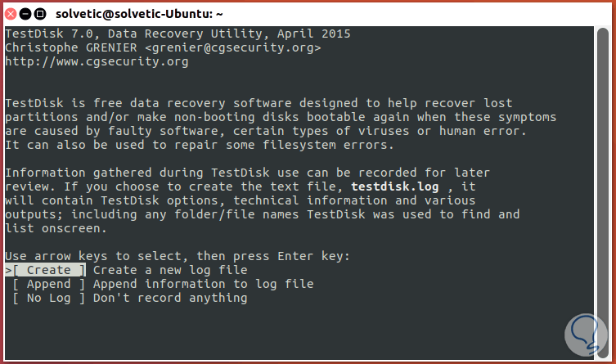Click "Append information to log file" text
616x364 pixels.
point(203,284)
